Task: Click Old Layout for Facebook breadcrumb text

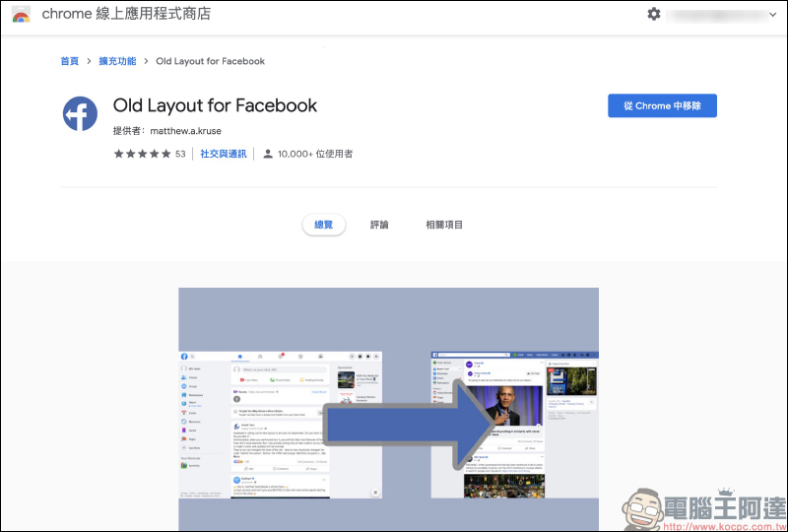Action: pyautogui.click(x=210, y=61)
